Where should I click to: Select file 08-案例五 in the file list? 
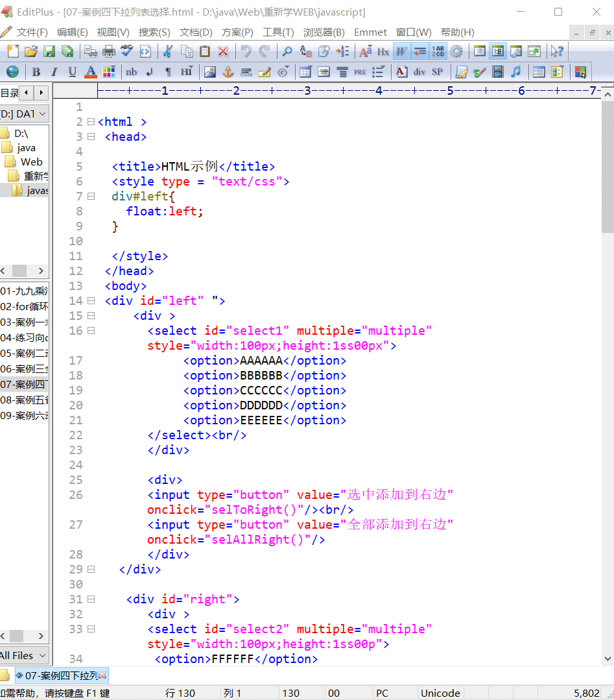(25, 400)
